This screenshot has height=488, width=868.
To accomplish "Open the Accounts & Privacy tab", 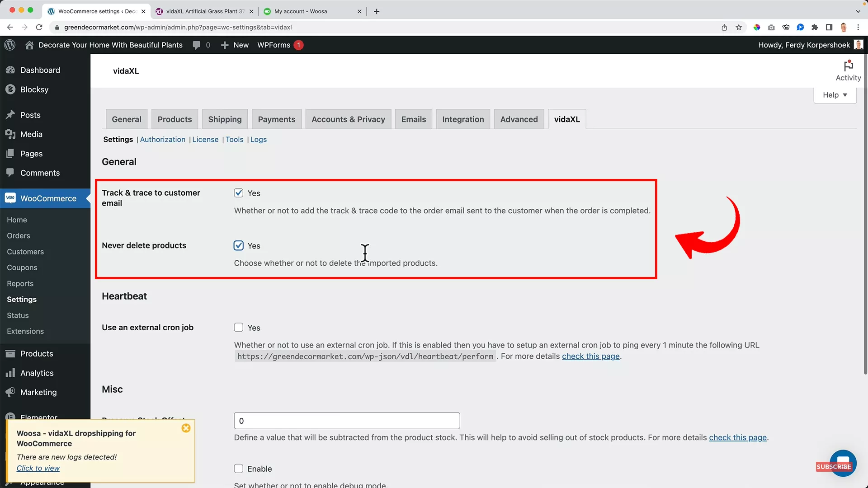I will [348, 119].
